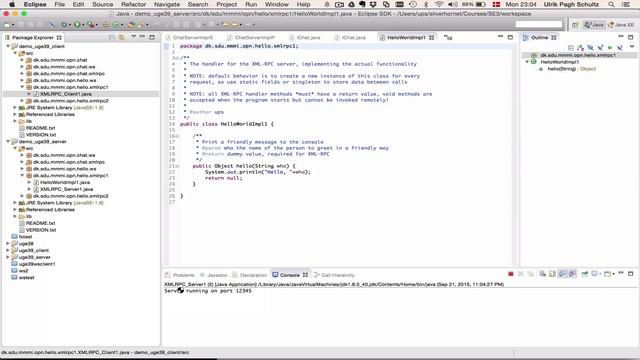Click the Open Type toolbar icon

pyautogui.click(x=131, y=25)
